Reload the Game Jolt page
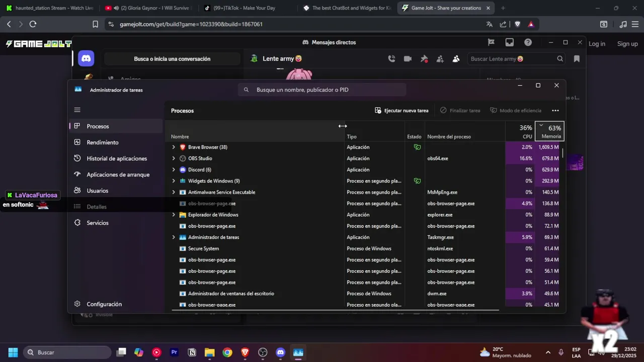The width and height of the screenshot is (644, 362). point(33,24)
